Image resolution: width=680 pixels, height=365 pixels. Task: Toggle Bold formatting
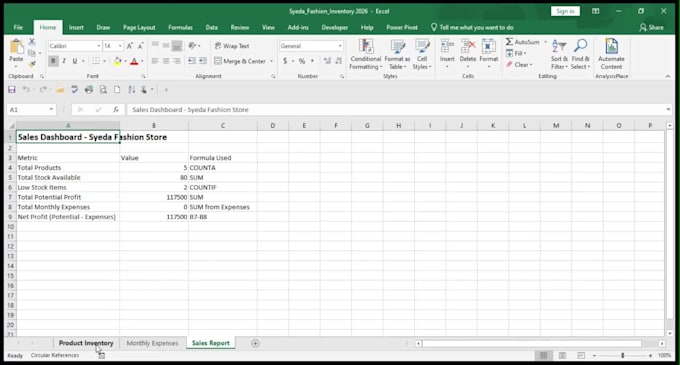53,61
